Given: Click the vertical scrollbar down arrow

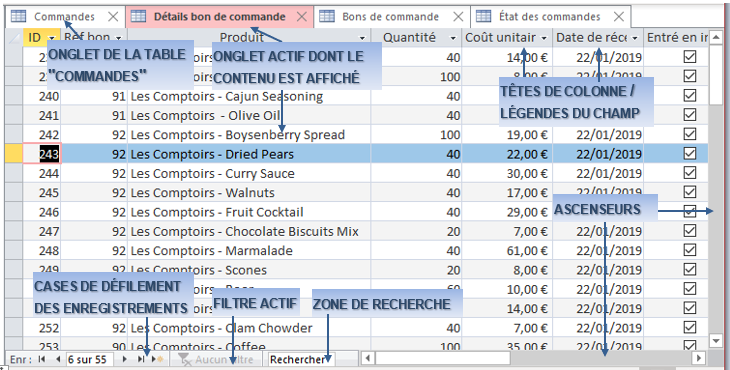Looking at the screenshot, I should point(716,341).
